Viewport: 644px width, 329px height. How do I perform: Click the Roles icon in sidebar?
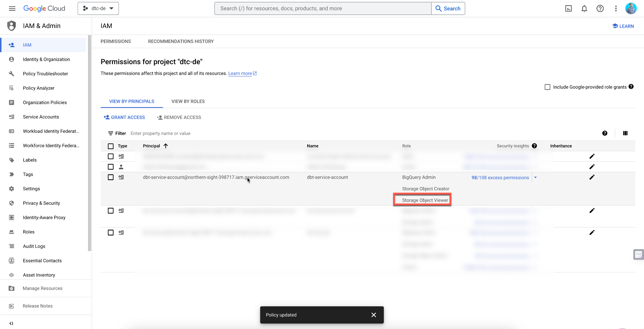coord(12,232)
